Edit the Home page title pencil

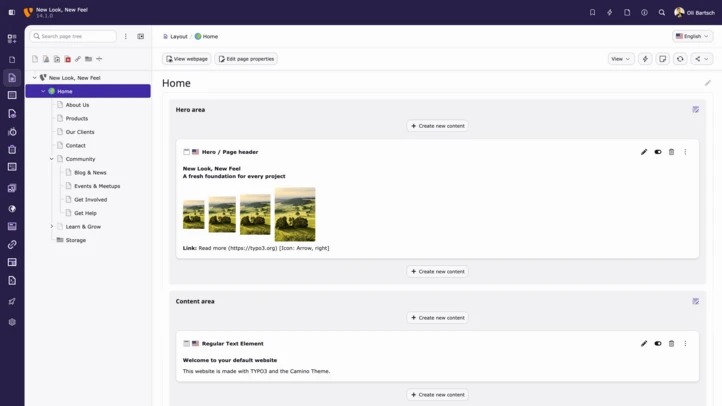[x=708, y=83]
